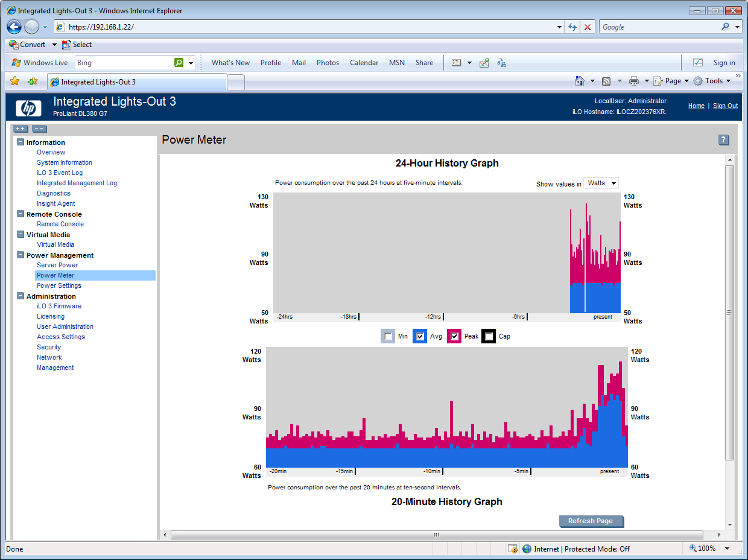
Task: Click the search magnifier icon
Action: point(726,27)
